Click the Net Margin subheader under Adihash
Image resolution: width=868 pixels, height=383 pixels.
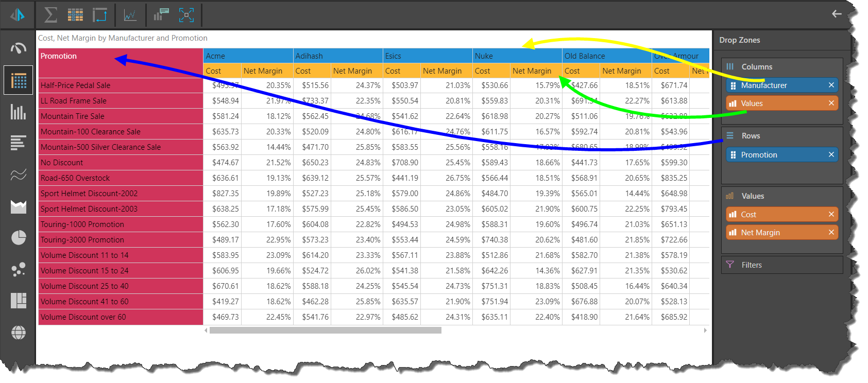coord(356,71)
